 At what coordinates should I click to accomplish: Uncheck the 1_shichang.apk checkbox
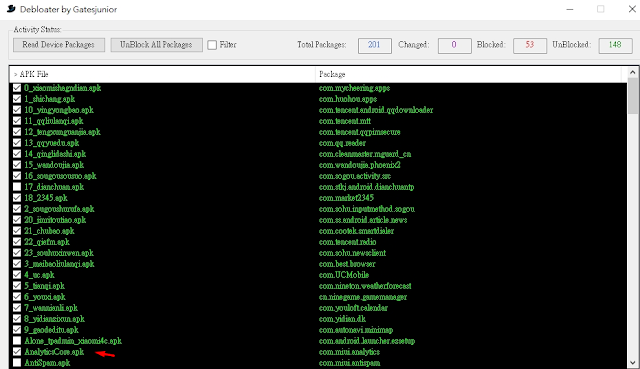coord(17,99)
